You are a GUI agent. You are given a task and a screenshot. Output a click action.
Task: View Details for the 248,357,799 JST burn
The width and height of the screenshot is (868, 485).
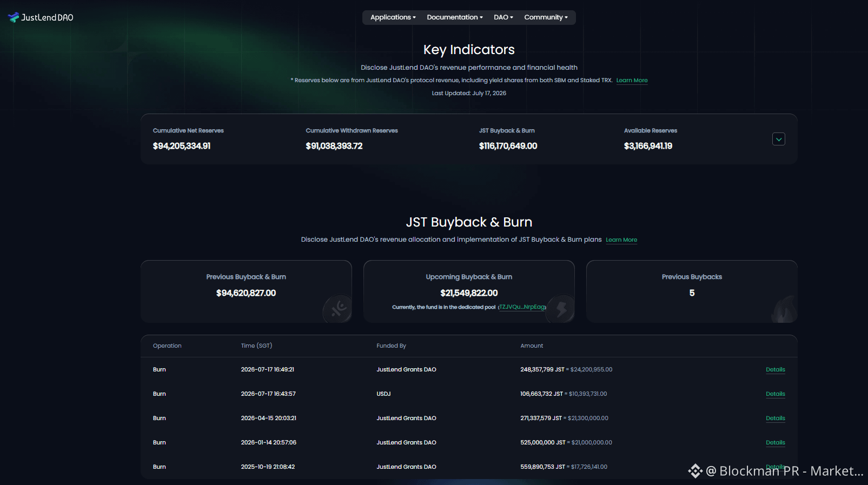(x=776, y=369)
